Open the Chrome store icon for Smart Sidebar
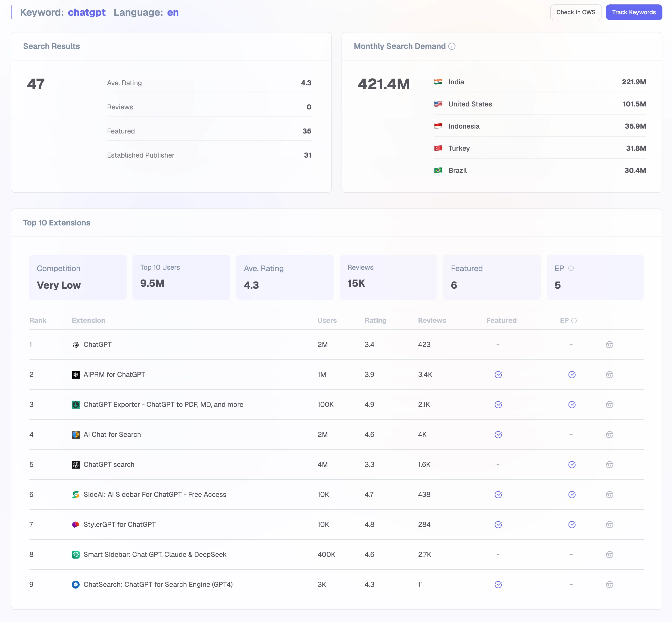672x622 pixels. coord(609,554)
